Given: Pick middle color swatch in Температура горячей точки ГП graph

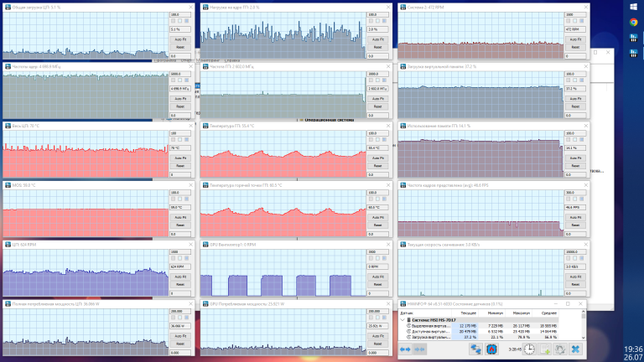Looking at the screenshot, I should 377,199.
